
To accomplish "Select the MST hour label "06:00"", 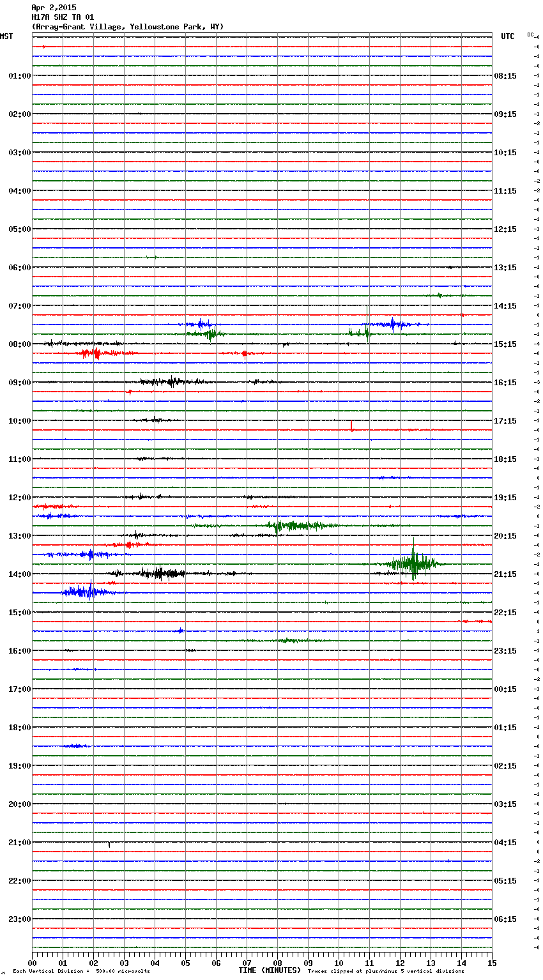I will click(20, 268).
